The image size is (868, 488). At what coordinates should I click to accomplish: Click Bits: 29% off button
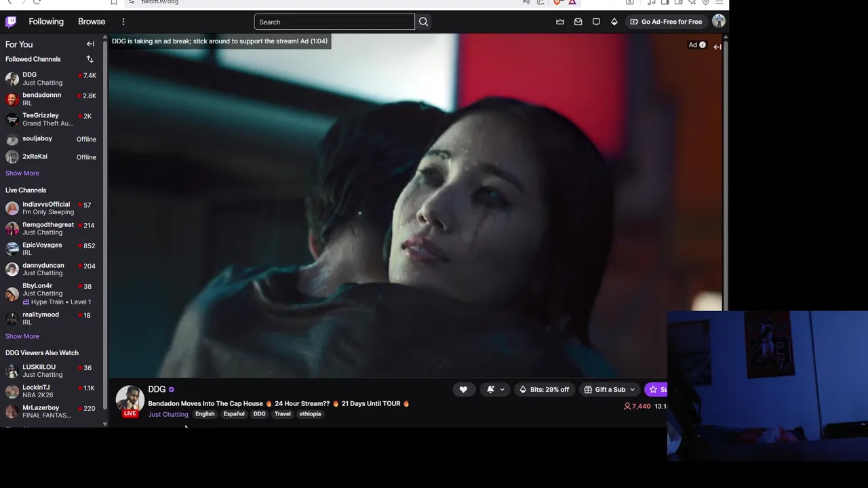coord(544,389)
